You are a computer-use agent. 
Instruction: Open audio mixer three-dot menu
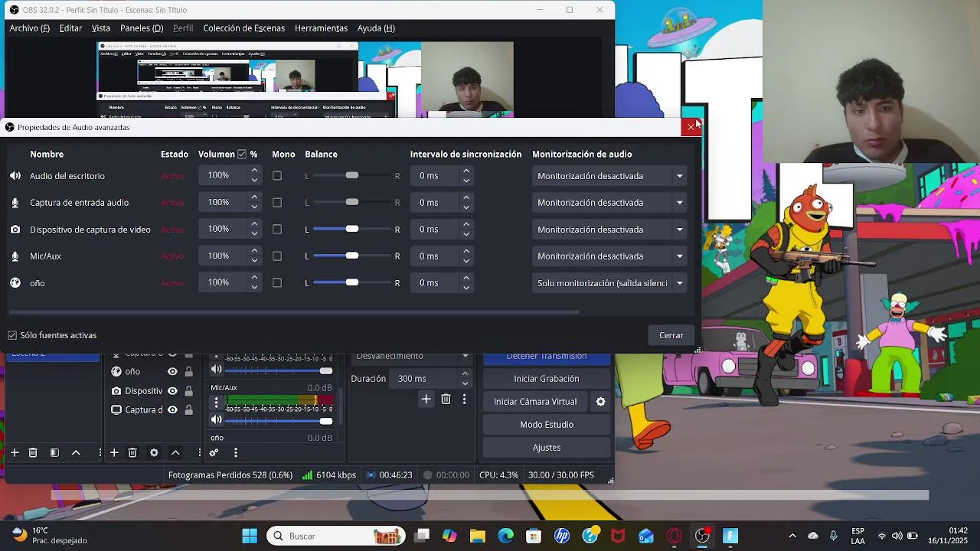tap(236, 453)
